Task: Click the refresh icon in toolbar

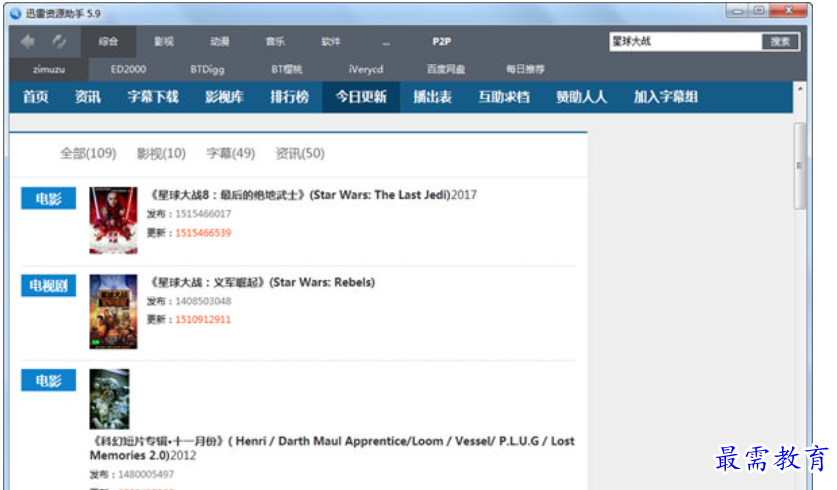Action: (59, 41)
